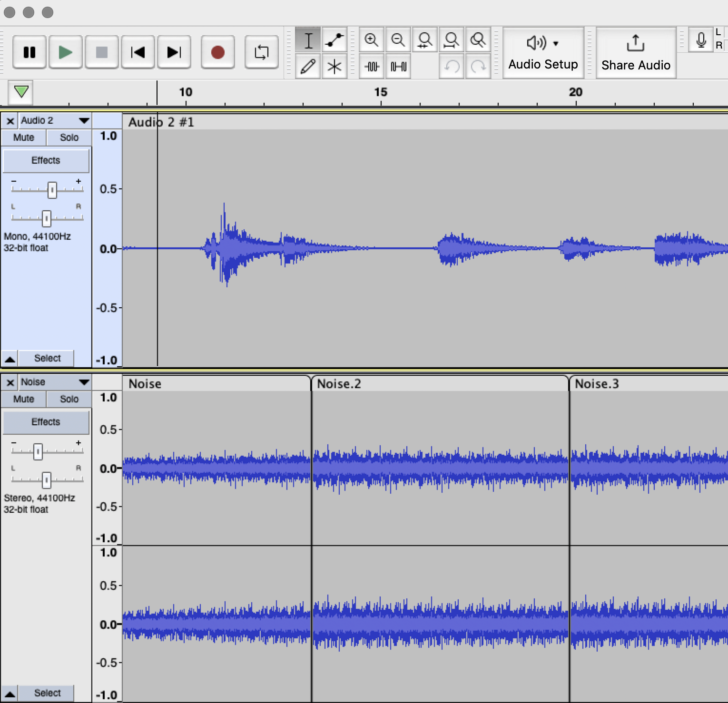Viewport: 728px width, 703px height.
Task: Open Effects for the Noise track
Action: (46, 422)
